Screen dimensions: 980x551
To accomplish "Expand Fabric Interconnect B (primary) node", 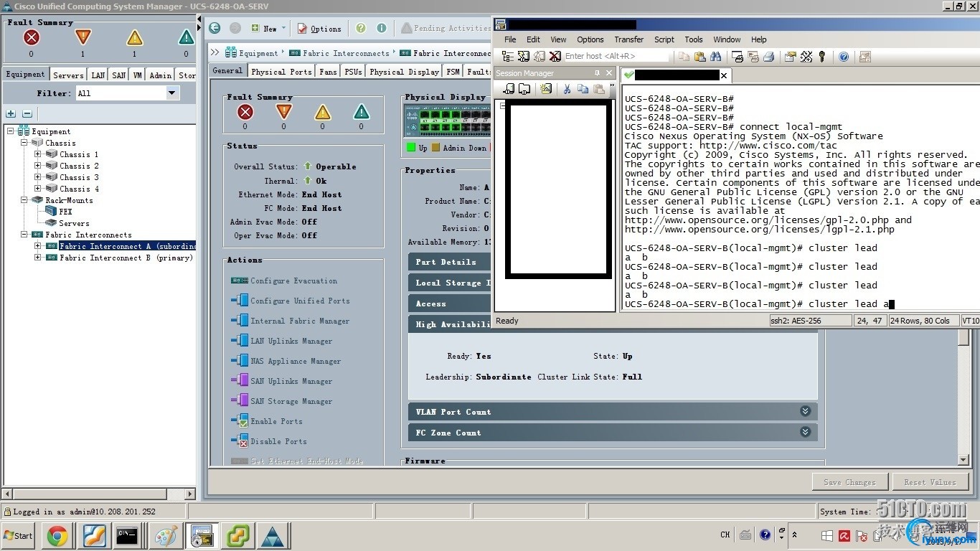I will [37, 258].
